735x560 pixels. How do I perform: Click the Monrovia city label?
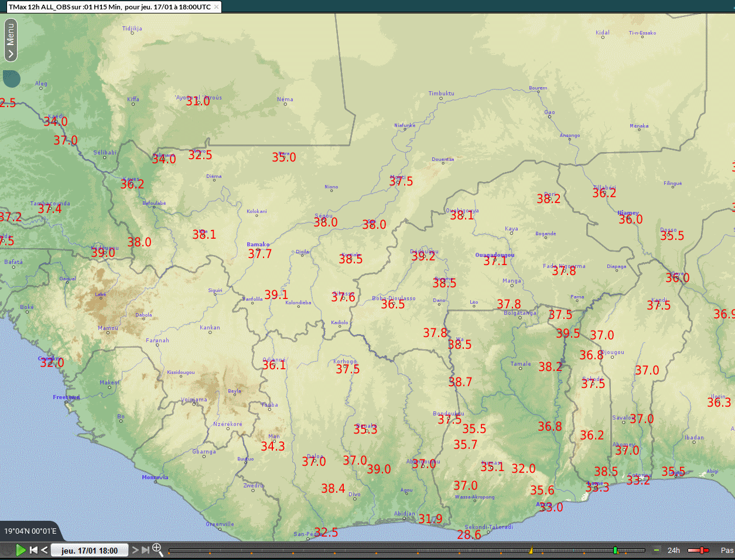point(155,477)
